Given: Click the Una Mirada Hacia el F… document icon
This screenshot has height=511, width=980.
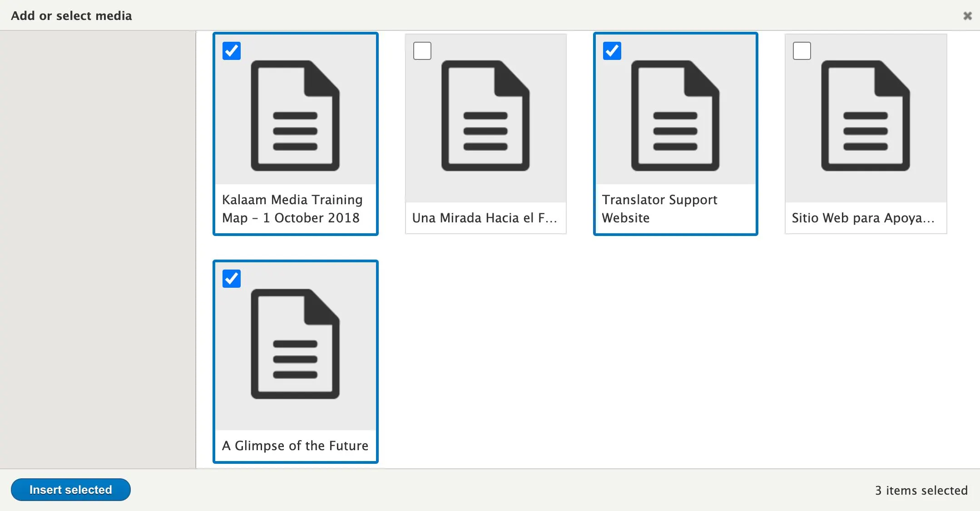Looking at the screenshot, I should click(x=485, y=116).
